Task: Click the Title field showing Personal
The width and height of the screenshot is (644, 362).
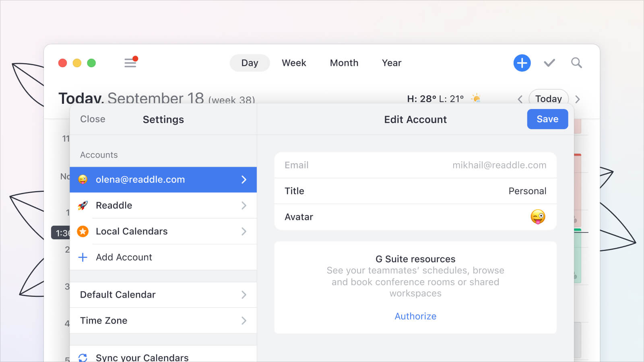Action: point(415,191)
